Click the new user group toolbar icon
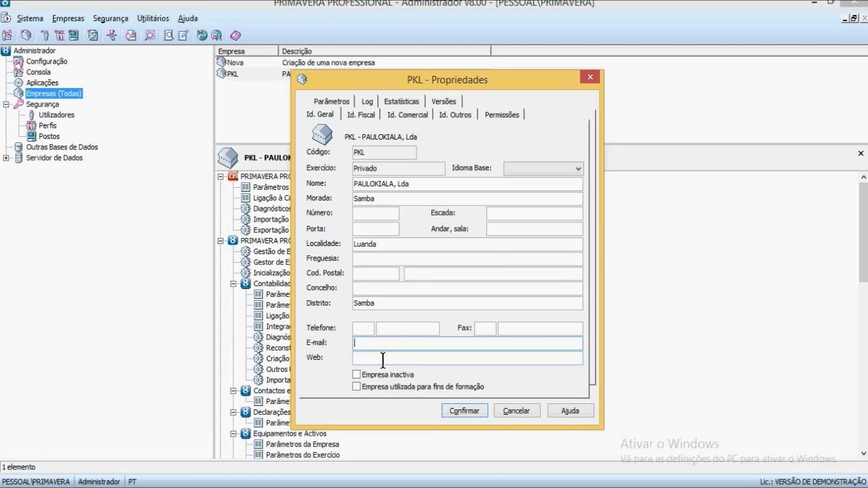868x488 pixels. (59, 35)
